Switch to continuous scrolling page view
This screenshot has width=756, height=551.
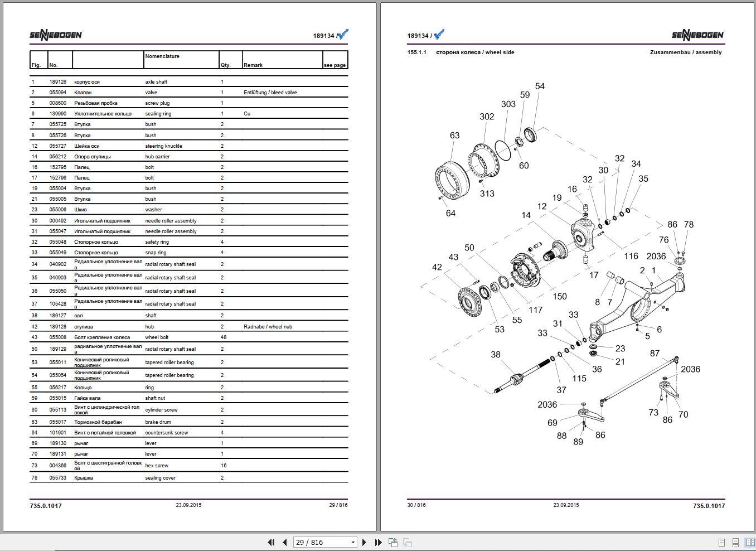[736, 542]
